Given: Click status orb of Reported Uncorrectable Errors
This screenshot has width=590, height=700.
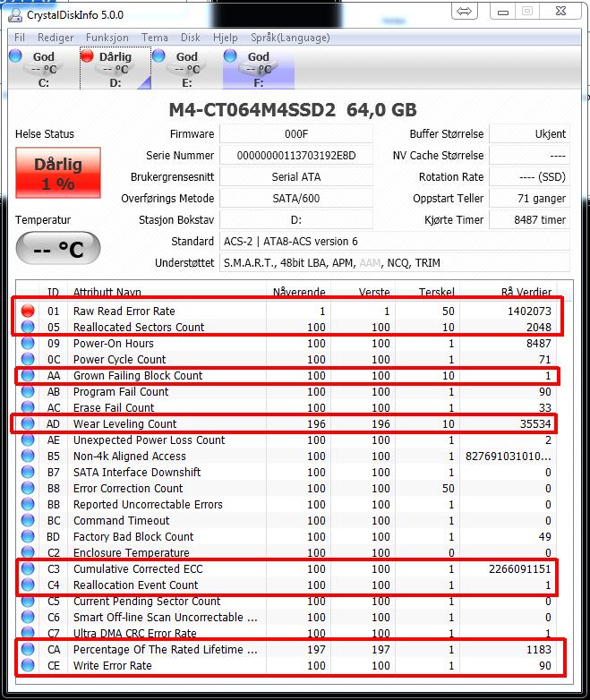Looking at the screenshot, I should pos(28,504).
